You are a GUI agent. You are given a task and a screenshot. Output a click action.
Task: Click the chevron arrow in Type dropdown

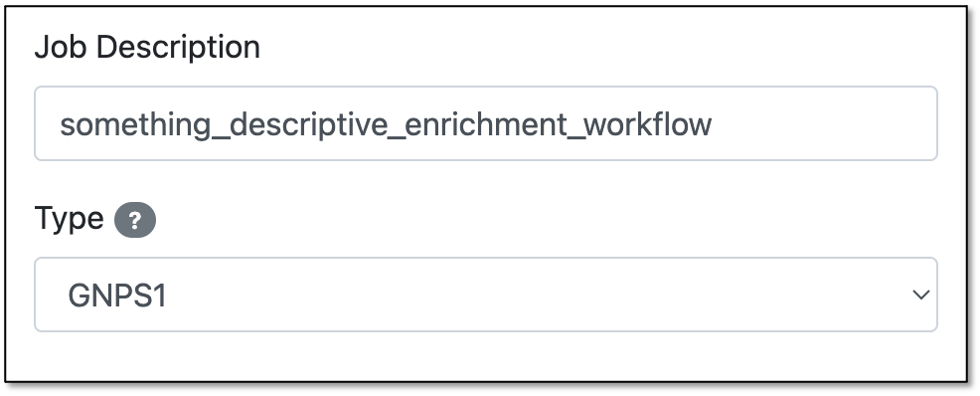click(x=920, y=295)
